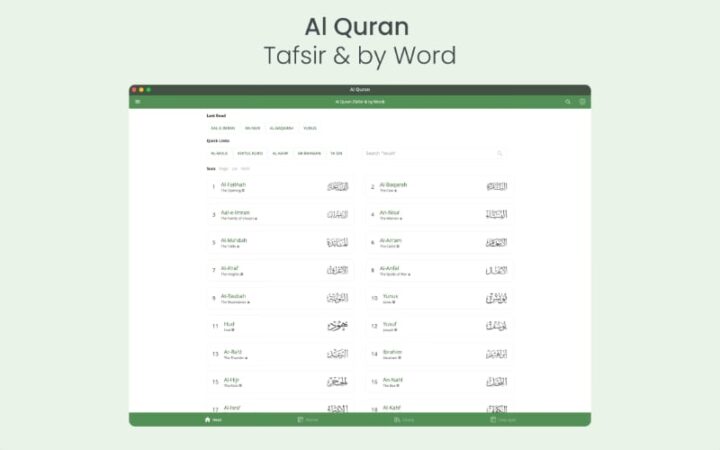Select the Sura list tab
The height and width of the screenshot is (450, 720).
[211, 169]
